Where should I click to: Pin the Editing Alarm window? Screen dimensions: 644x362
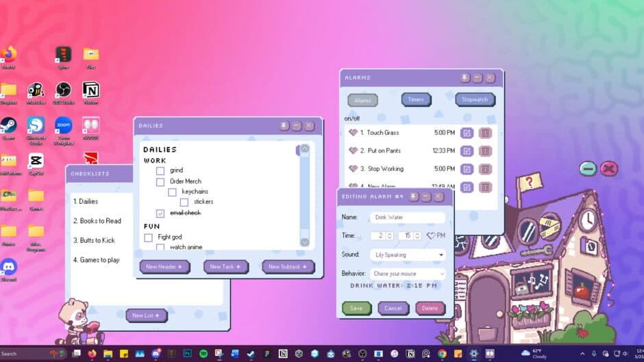point(414,196)
